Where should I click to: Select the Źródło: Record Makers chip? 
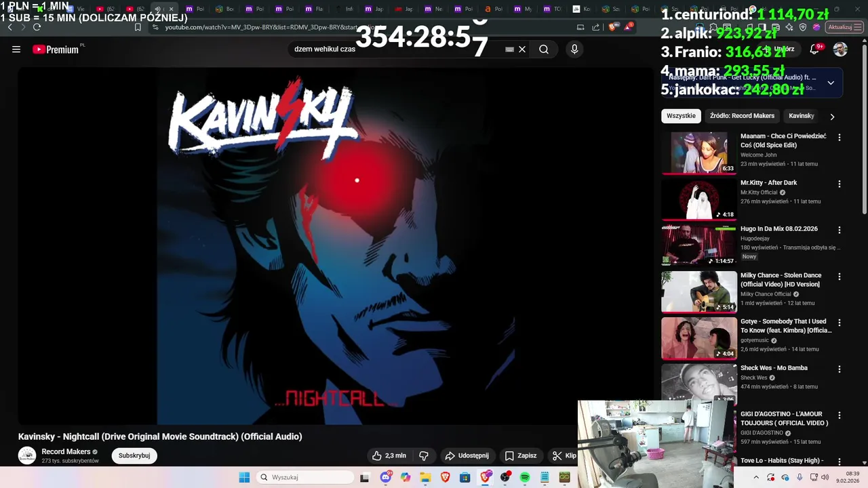742,116
